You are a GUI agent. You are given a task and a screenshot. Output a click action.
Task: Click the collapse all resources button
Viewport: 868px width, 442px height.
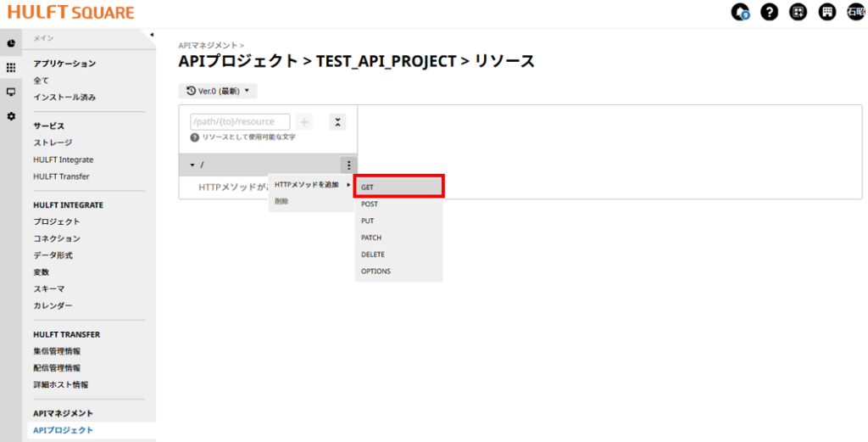[x=337, y=122]
